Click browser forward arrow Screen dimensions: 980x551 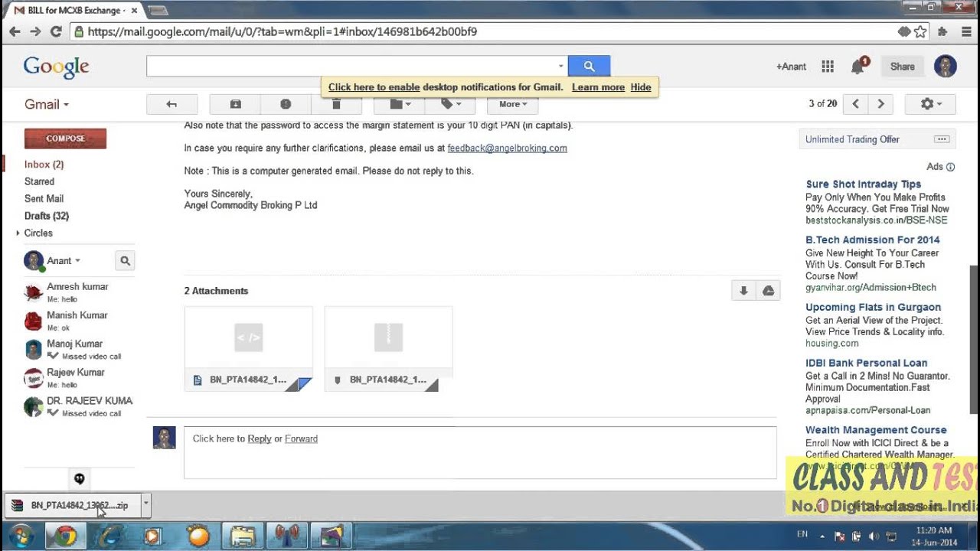[x=35, y=31]
